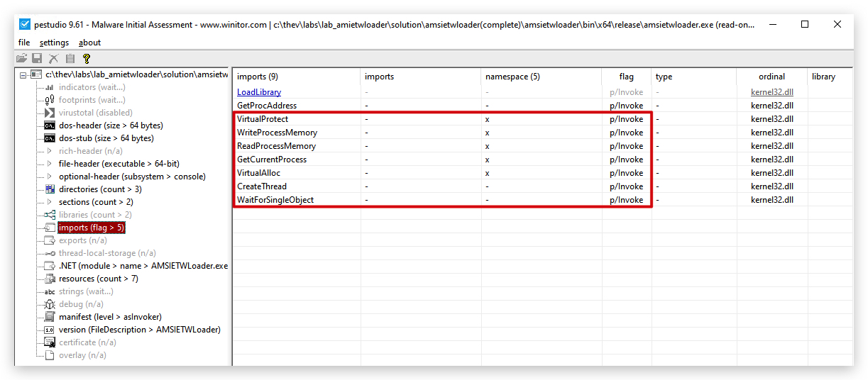Click the console icon beside dos-header
Viewport: 868px width, 380px height.
click(50, 125)
